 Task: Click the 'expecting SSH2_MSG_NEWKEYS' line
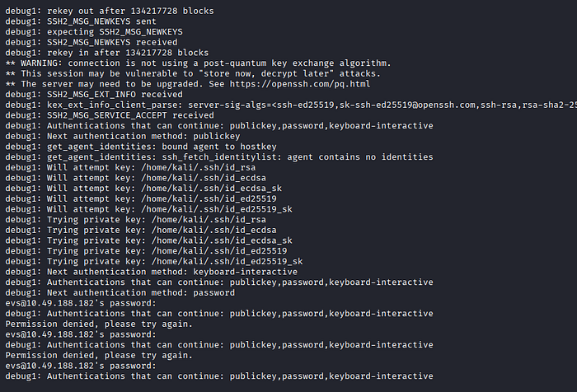click(x=94, y=32)
